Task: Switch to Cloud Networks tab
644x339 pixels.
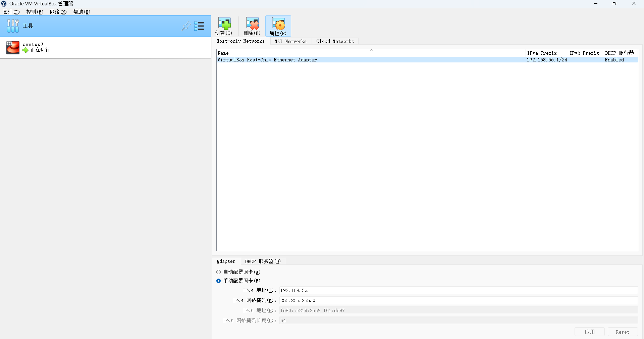Action: click(335, 41)
